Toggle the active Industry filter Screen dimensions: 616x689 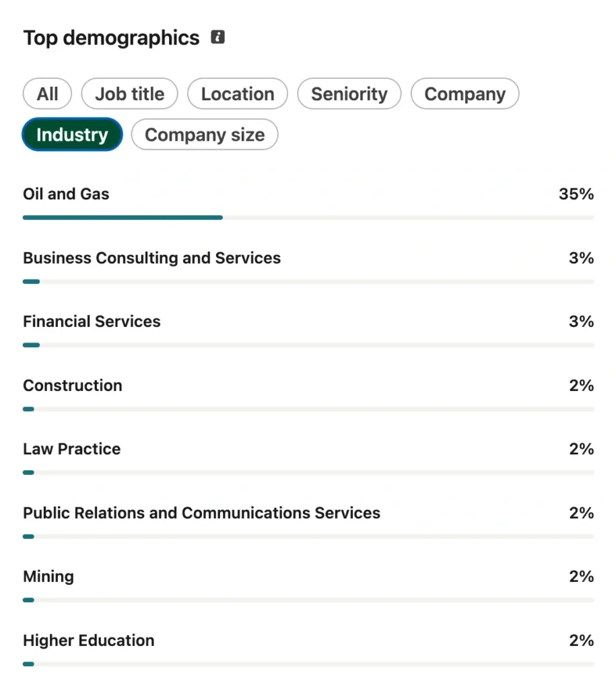[72, 135]
